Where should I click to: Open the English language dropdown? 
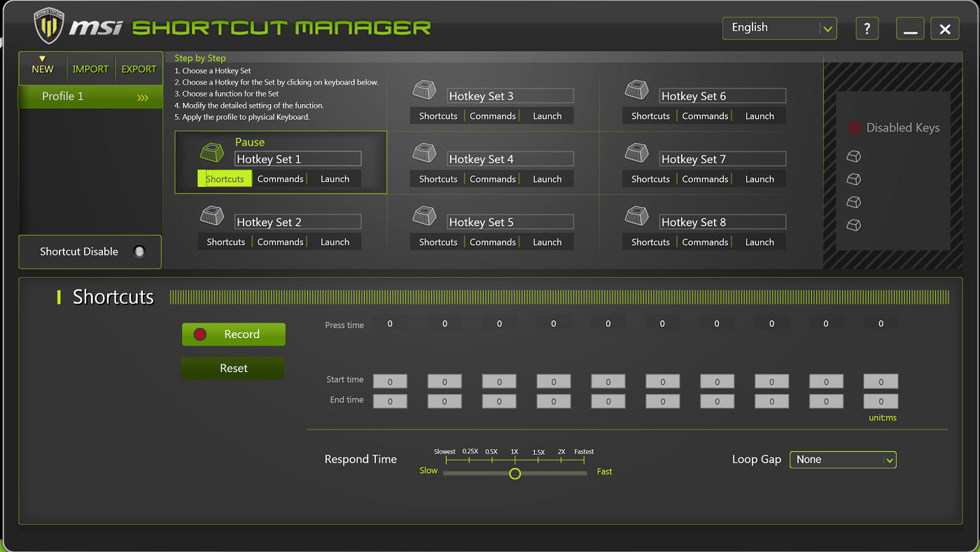tap(779, 28)
